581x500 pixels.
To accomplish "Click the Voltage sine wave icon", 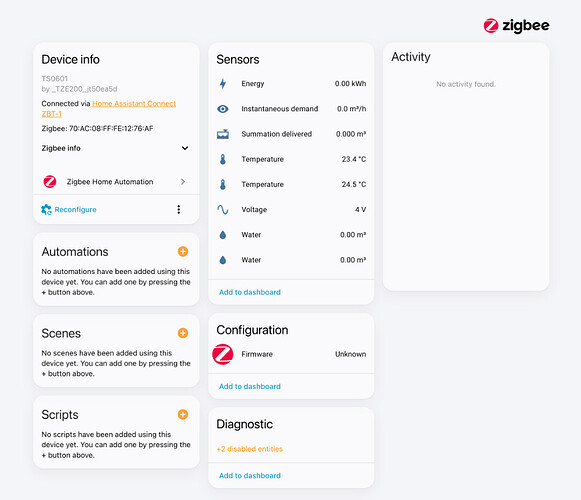I will pos(223,210).
